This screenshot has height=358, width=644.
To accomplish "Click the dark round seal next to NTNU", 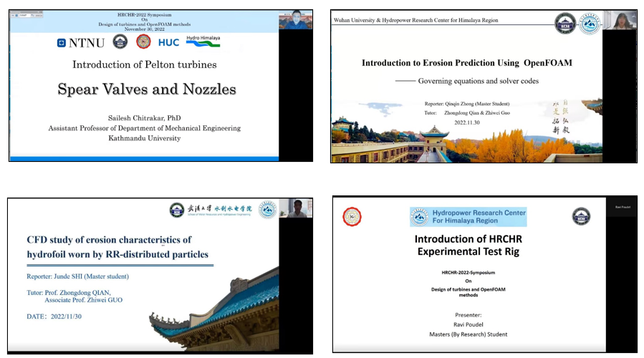I will (x=120, y=42).
